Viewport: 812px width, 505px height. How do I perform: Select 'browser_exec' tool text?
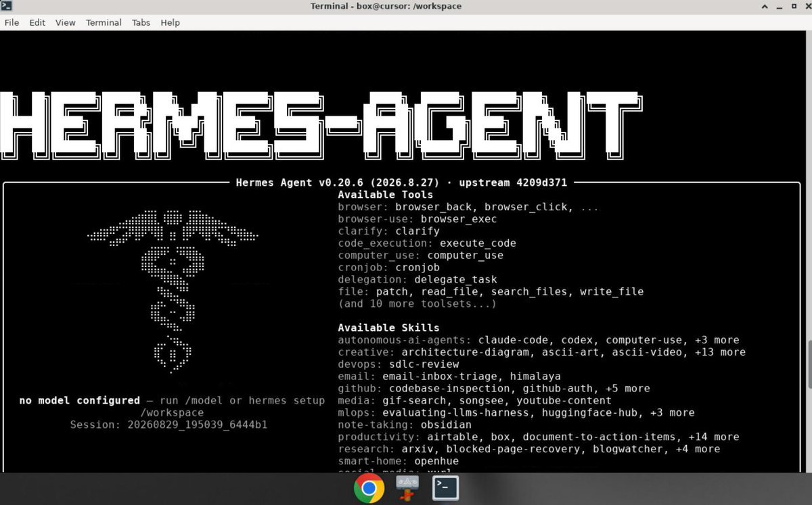tap(459, 219)
